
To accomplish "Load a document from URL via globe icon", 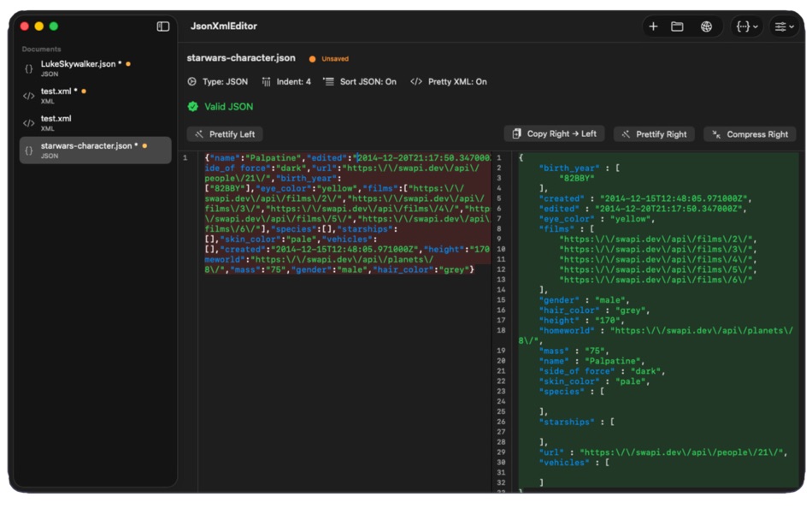I will tap(704, 27).
